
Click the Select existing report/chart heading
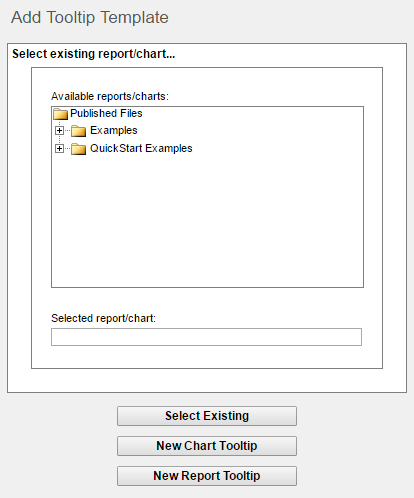click(94, 54)
